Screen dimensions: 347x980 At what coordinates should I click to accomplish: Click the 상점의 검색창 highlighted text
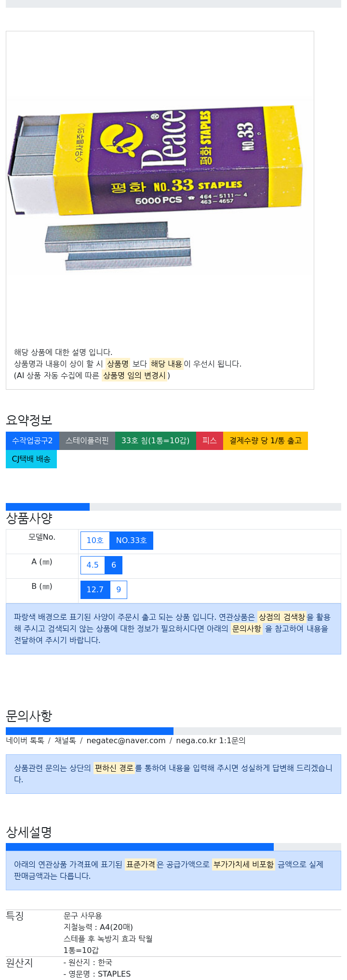pos(281,617)
